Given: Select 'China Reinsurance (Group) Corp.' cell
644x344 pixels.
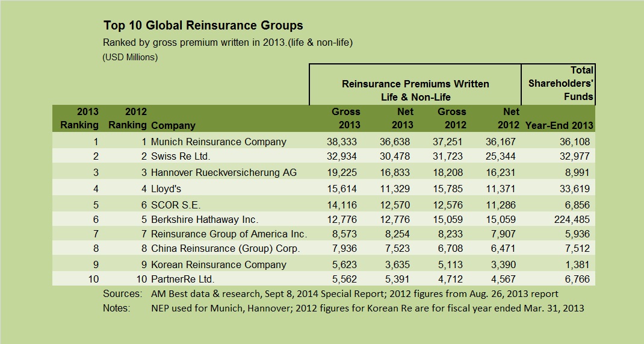Looking at the screenshot, I should click(x=225, y=249).
